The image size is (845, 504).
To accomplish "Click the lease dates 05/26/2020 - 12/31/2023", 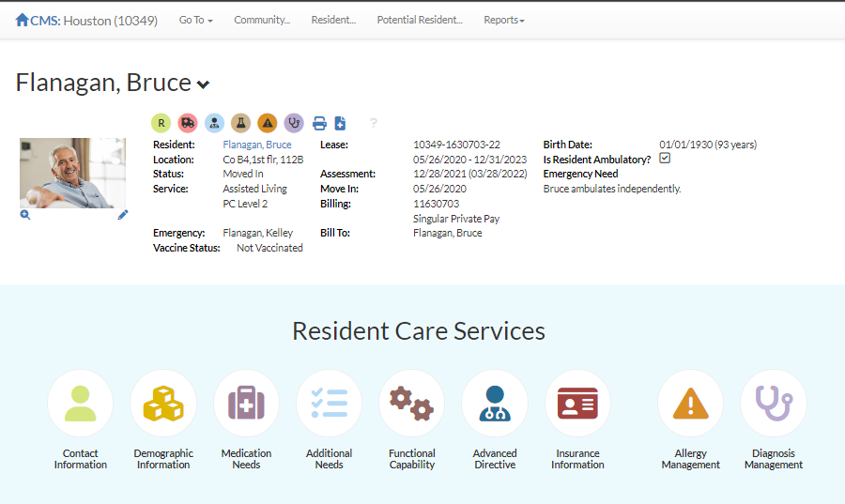I will (470, 160).
